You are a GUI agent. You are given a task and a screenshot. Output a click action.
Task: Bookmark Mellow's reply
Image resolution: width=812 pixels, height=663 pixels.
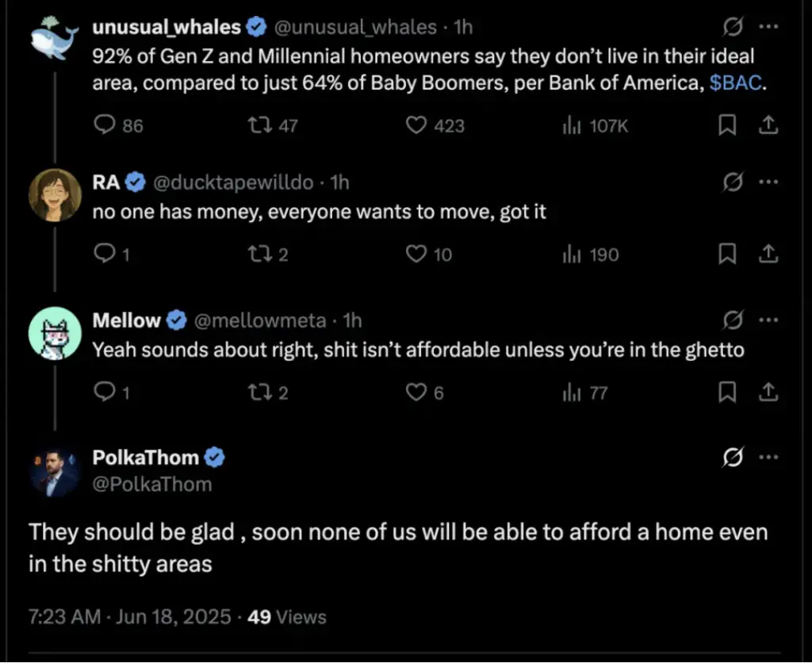point(727,392)
